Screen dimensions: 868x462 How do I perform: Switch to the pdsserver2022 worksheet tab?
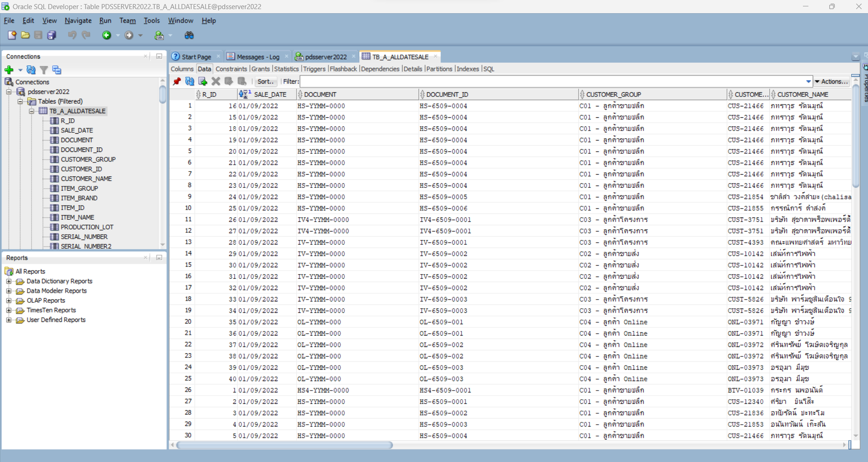point(326,57)
